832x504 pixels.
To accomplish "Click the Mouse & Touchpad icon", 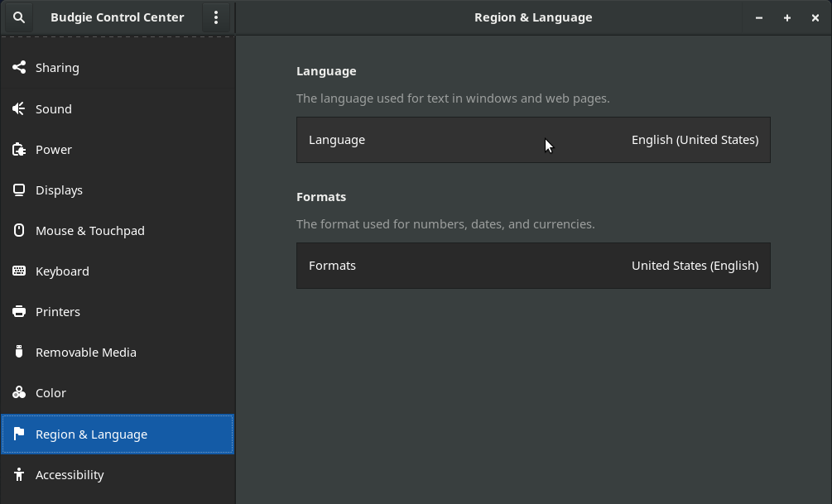I will pyautogui.click(x=19, y=231).
